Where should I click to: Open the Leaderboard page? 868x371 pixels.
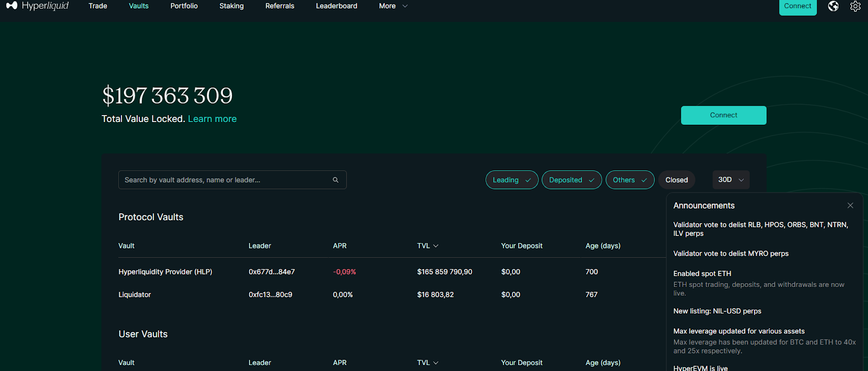click(x=336, y=6)
